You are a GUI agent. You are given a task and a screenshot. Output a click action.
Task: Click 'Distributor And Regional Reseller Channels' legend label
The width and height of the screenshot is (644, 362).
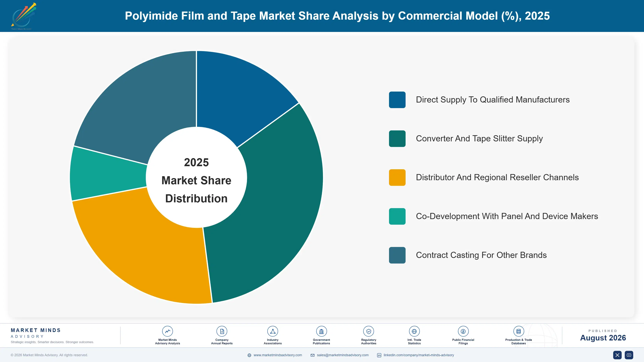tap(497, 178)
